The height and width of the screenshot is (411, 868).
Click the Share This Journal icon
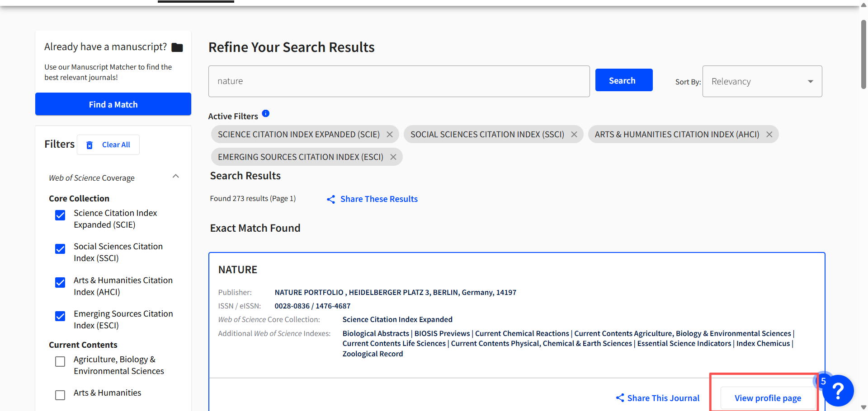tap(620, 398)
